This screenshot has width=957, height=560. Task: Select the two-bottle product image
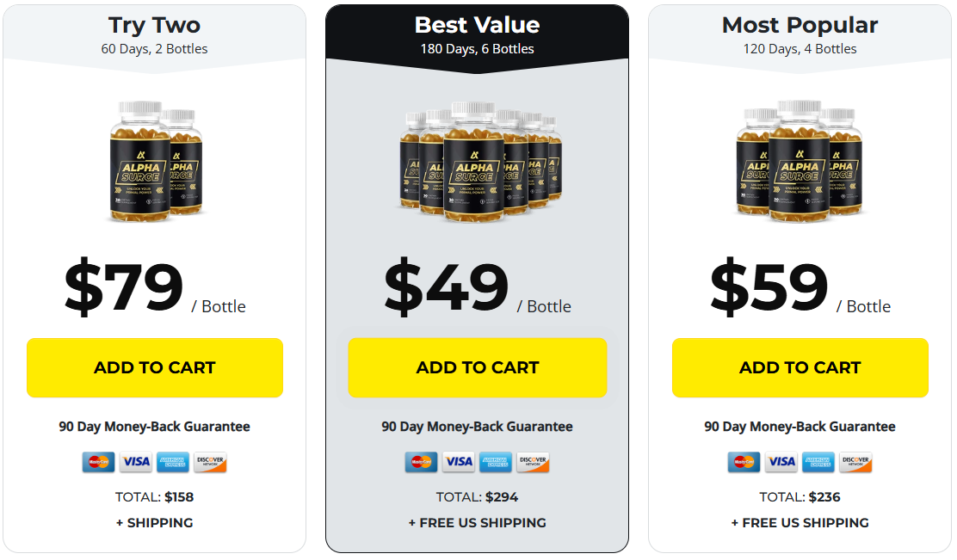(156, 161)
